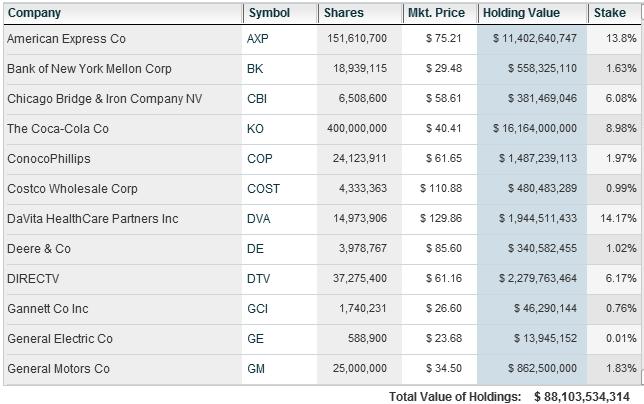Click the Total Value of Holdings amount
Viewport: 644px width, 404px height.
click(x=588, y=397)
